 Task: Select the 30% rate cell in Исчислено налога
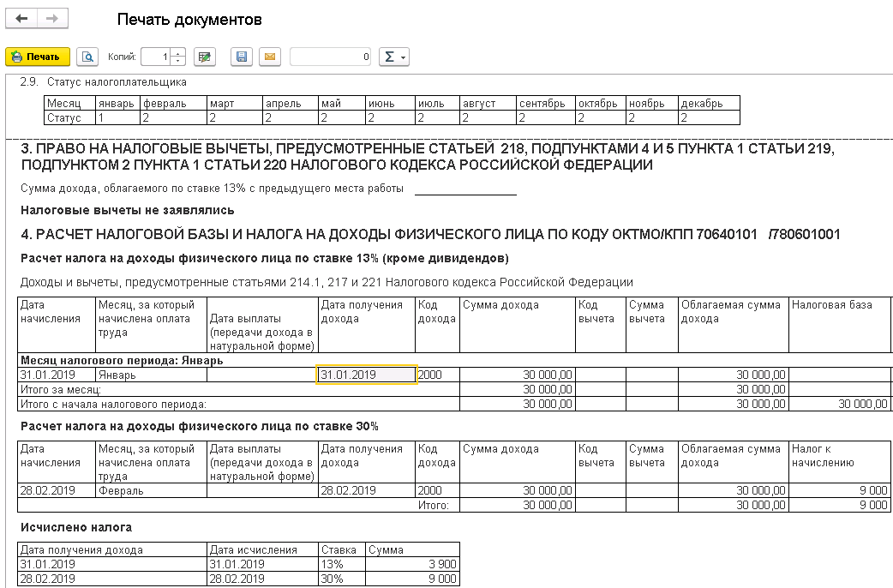coord(342,579)
